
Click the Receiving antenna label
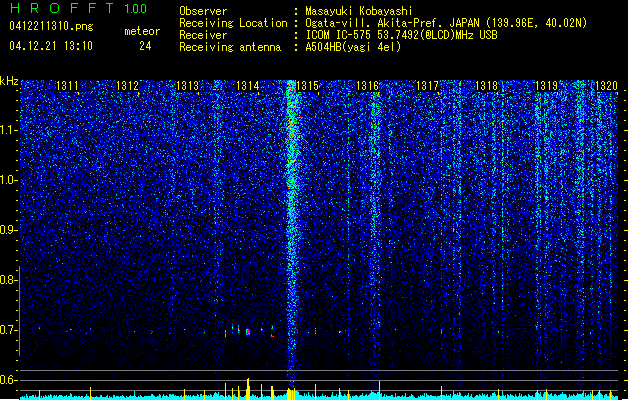pyautogui.click(x=230, y=47)
